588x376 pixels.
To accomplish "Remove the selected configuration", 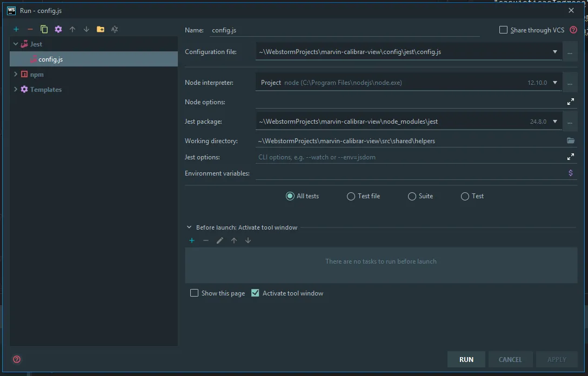I will 30,29.
